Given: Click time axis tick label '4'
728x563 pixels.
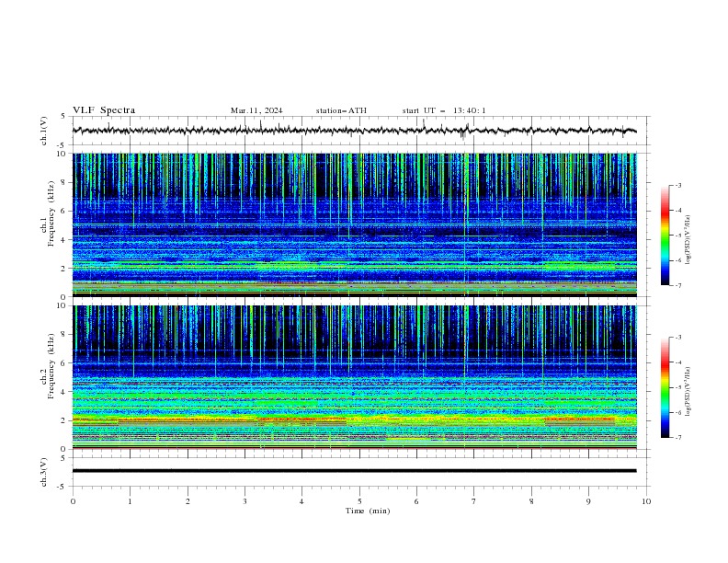Looking at the screenshot, I should [x=301, y=501].
